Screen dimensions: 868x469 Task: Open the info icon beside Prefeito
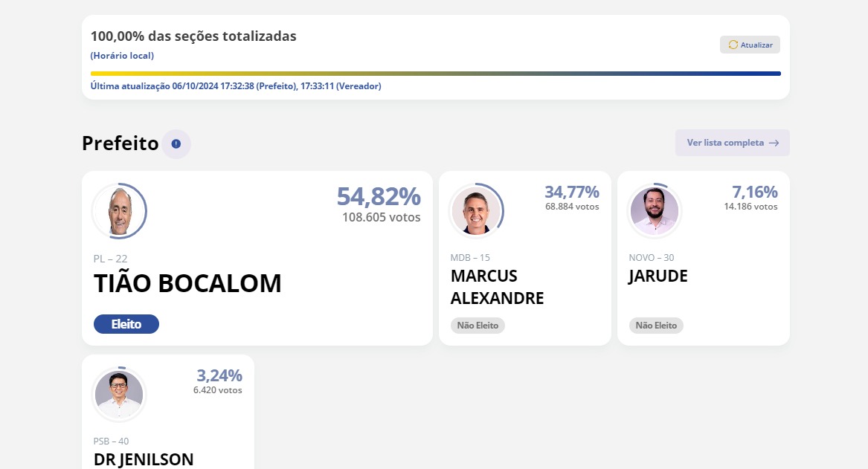pyautogui.click(x=176, y=143)
